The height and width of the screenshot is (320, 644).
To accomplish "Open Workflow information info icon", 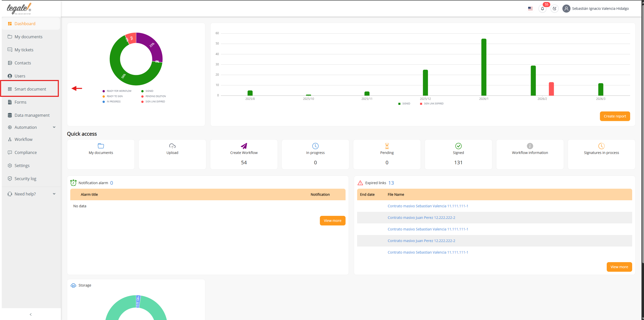I will tap(530, 146).
